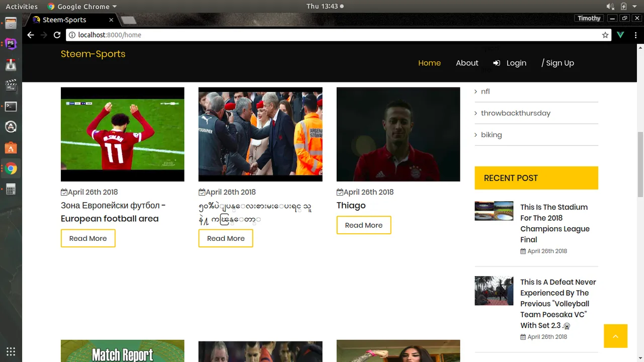Screen dimensions: 644x362
Task: Click the Login nav link
Action: [x=510, y=63]
